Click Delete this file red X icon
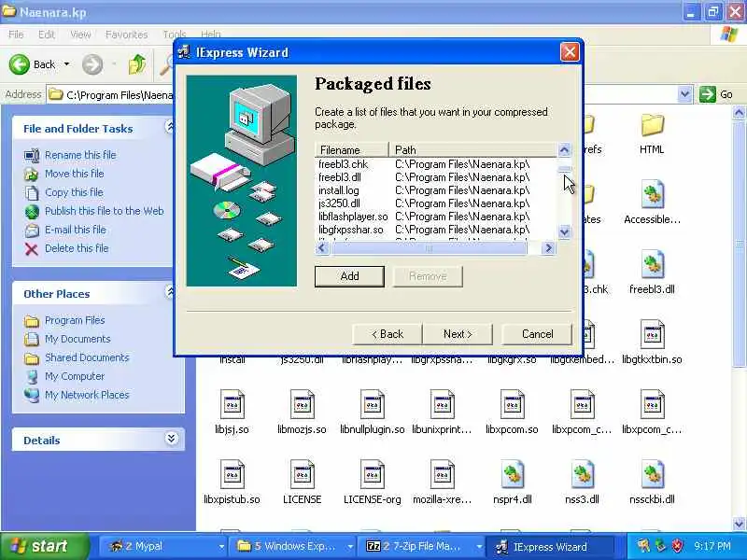The width and height of the screenshot is (747, 560). [x=32, y=248]
